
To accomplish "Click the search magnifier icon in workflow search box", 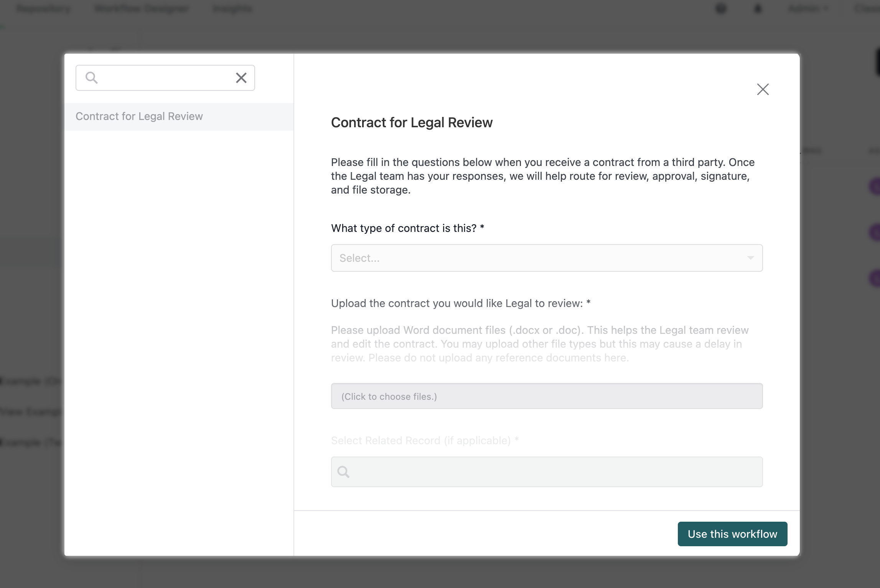I will coord(91,78).
